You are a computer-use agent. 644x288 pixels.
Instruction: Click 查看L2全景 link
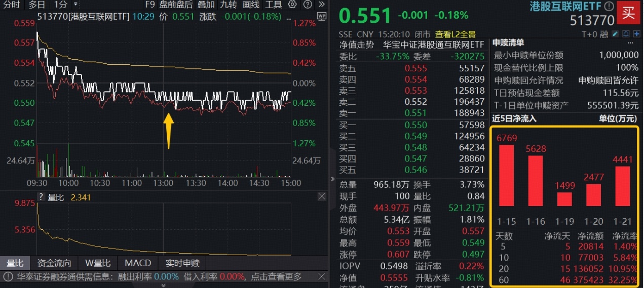coord(455,34)
